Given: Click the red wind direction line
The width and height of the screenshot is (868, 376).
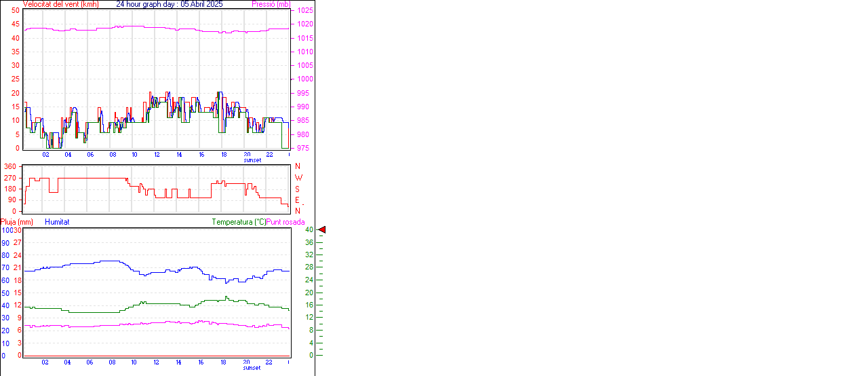Looking at the screenshot, I should pos(88,178).
